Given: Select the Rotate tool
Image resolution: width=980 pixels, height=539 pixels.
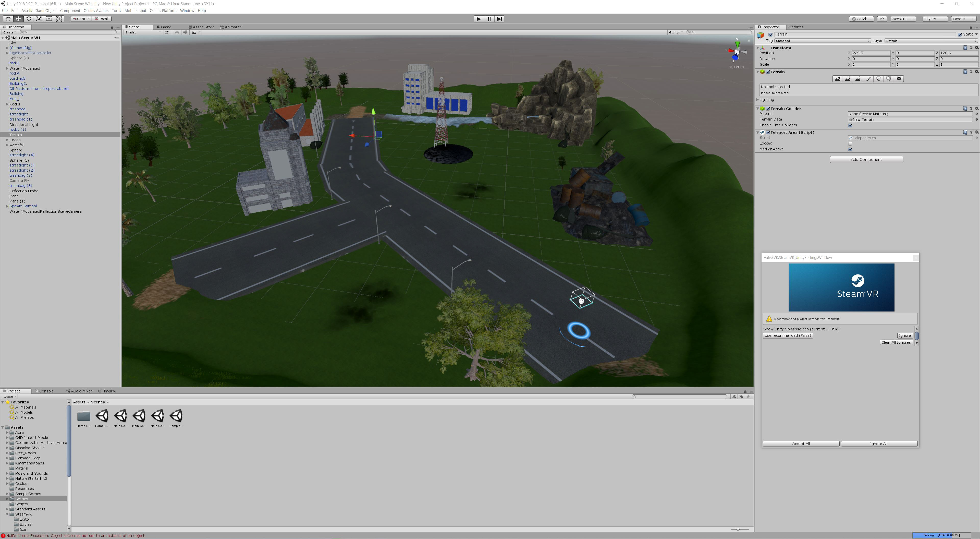Looking at the screenshot, I should 29,19.
